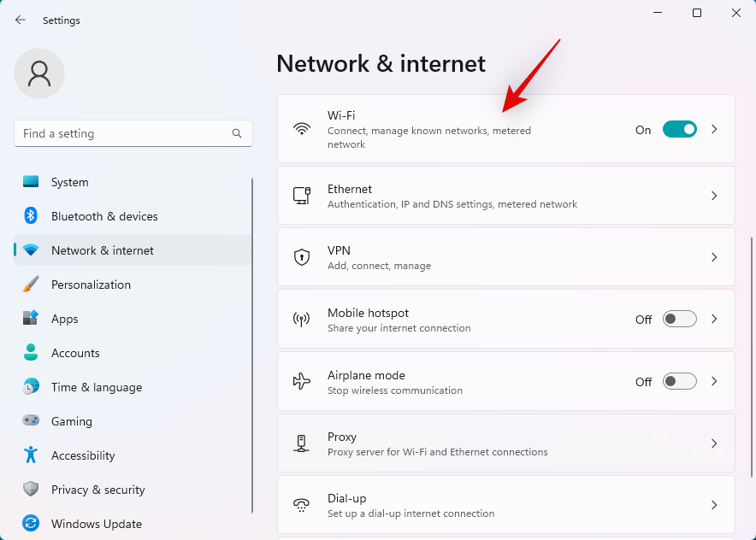Screen dimensions: 756x540
Task: Click the Accessibility figure icon
Action: [31, 455]
